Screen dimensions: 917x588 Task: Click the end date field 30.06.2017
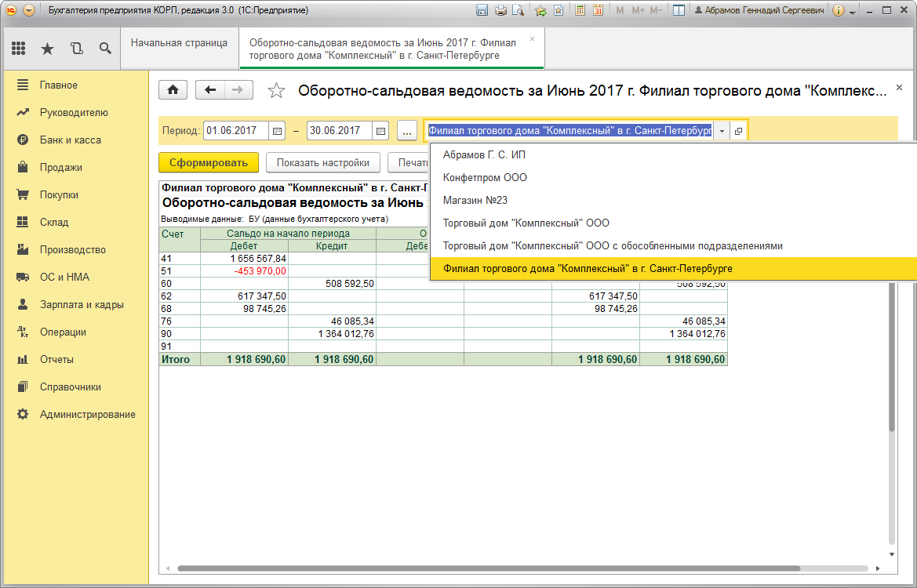point(340,131)
